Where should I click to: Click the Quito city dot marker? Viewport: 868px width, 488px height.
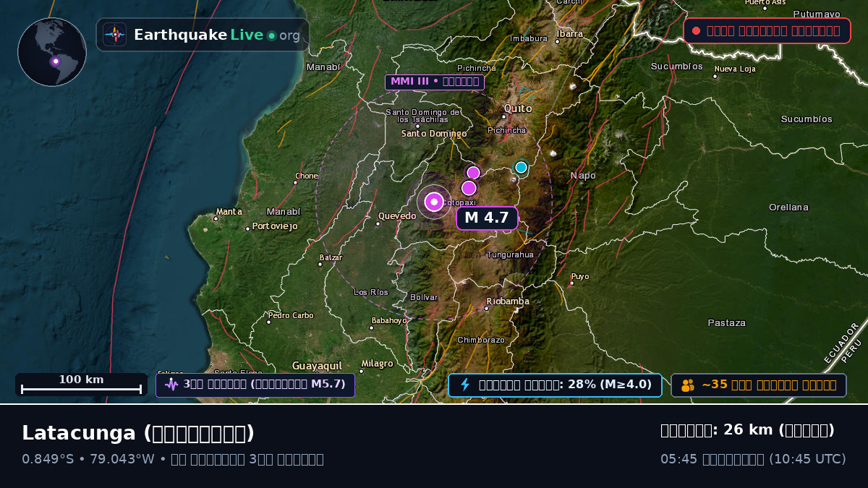[x=504, y=116]
